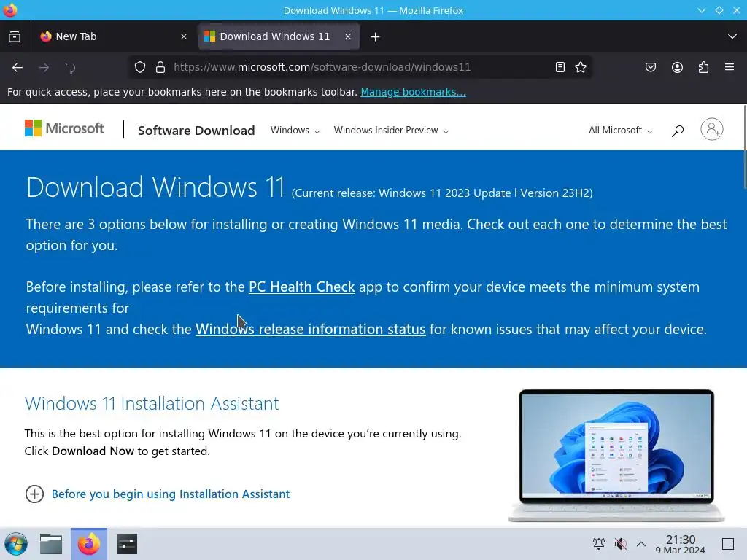Image resolution: width=747 pixels, height=560 pixels.
Task: Sign in using the account avatar icon
Action: [712, 129]
